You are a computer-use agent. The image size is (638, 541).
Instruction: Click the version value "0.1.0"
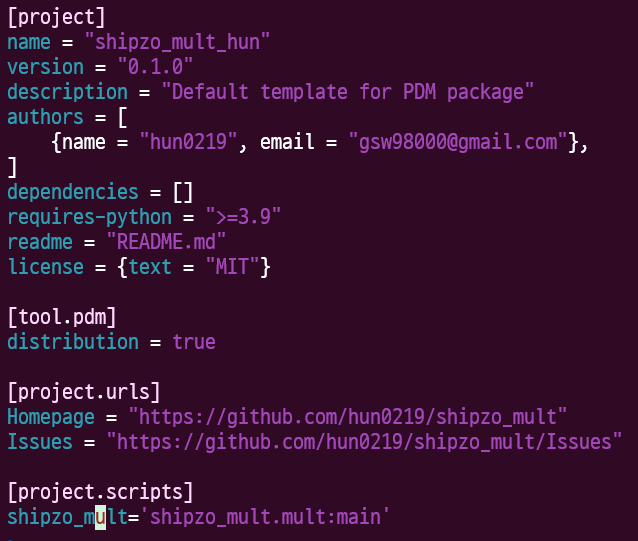[x=155, y=67]
